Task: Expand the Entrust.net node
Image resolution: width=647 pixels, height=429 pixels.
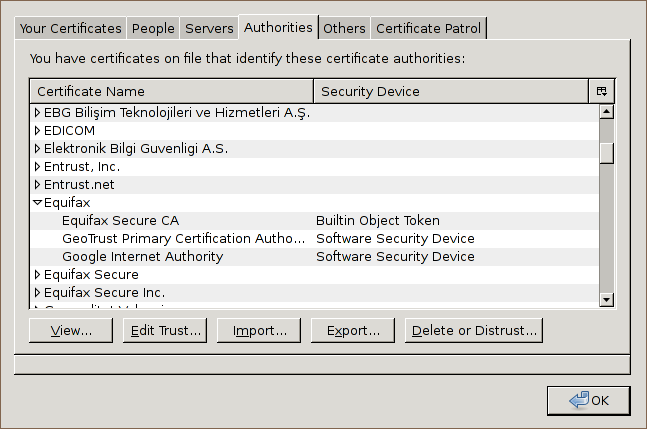Action: point(37,184)
